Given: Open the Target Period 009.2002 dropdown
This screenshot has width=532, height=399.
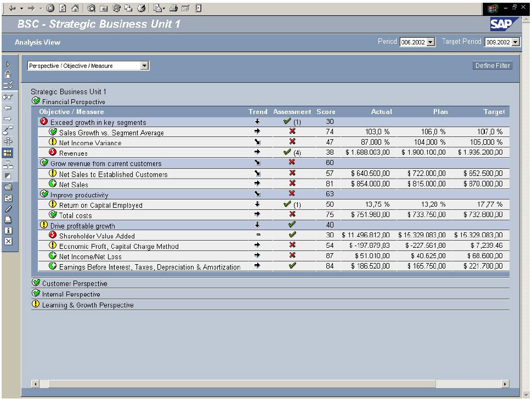Looking at the screenshot, I should (503, 42).
